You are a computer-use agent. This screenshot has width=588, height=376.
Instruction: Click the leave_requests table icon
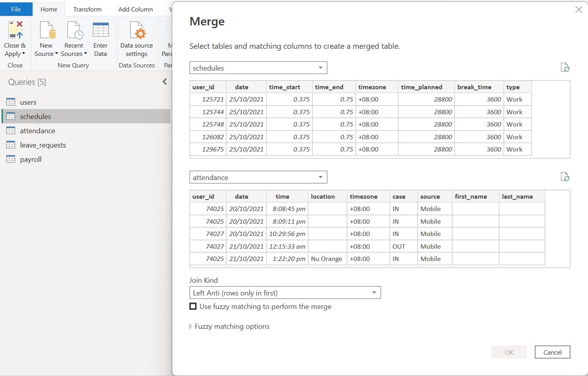[x=11, y=145]
